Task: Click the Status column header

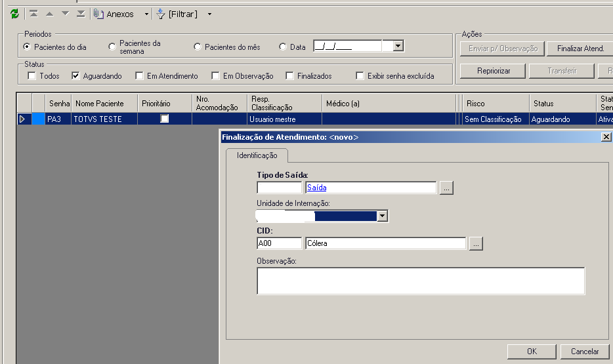Action: point(562,104)
